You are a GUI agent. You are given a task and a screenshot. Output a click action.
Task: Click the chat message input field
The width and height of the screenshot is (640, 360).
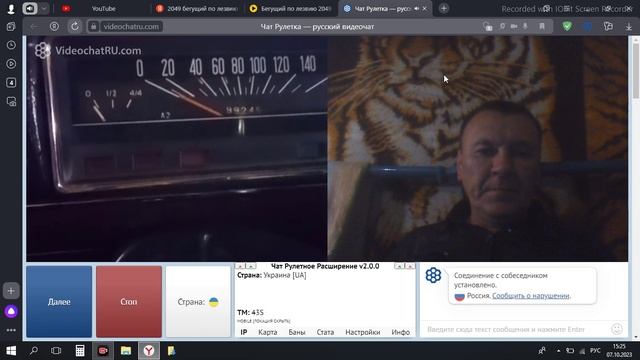click(514, 329)
